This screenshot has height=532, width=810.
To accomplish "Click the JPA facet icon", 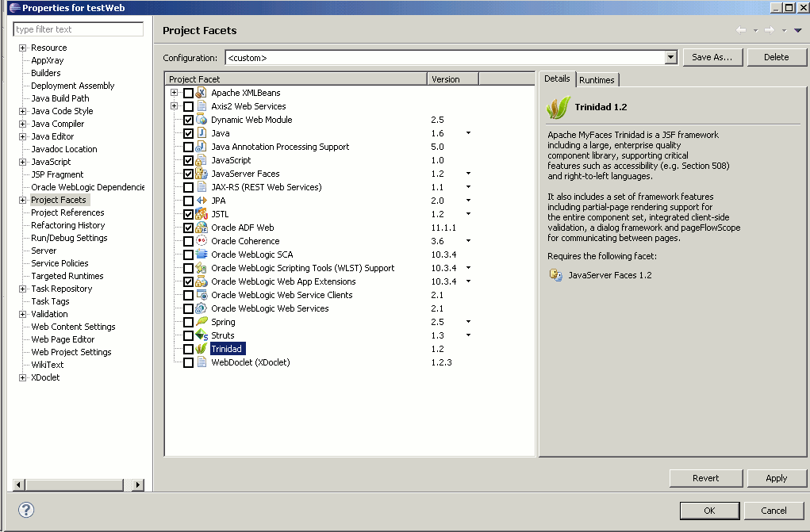I will (202, 201).
